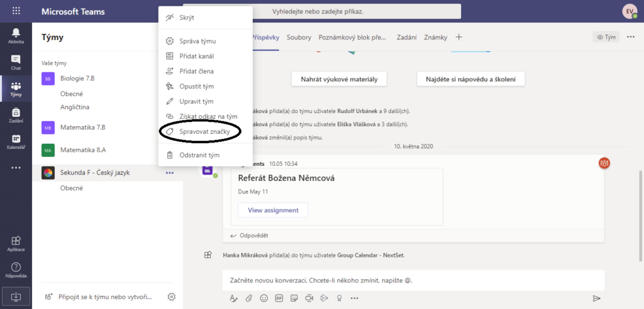Open Kalendář in the left sidebar
644x309 pixels.
click(x=16, y=142)
